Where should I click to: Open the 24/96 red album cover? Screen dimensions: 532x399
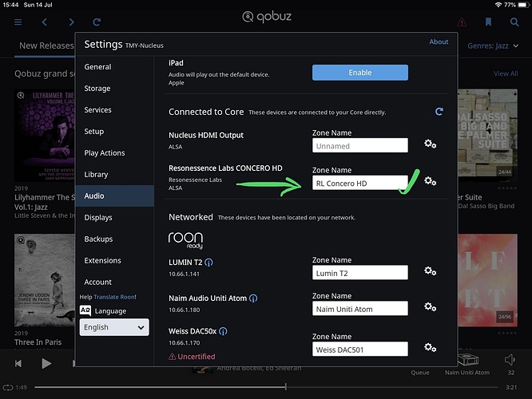pyautogui.click(x=487, y=280)
